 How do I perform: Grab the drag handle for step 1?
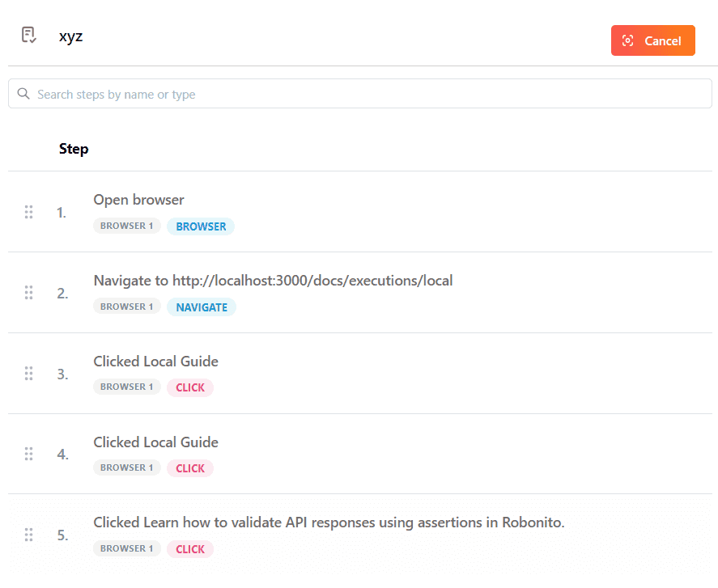pyautogui.click(x=28, y=212)
